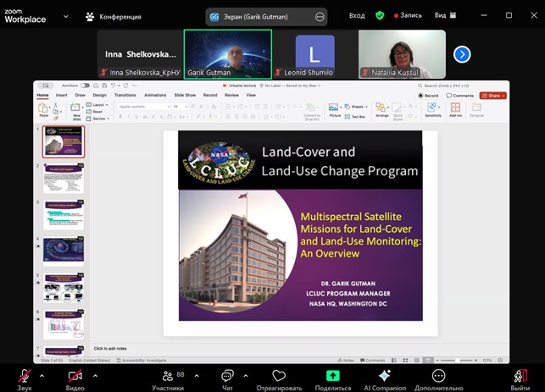Open the Draw ribbon tab
545x392 pixels.
click(80, 95)
